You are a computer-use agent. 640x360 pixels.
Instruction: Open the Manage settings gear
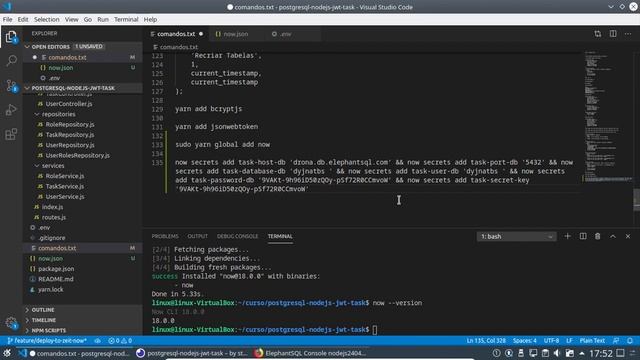coord(11,323)
